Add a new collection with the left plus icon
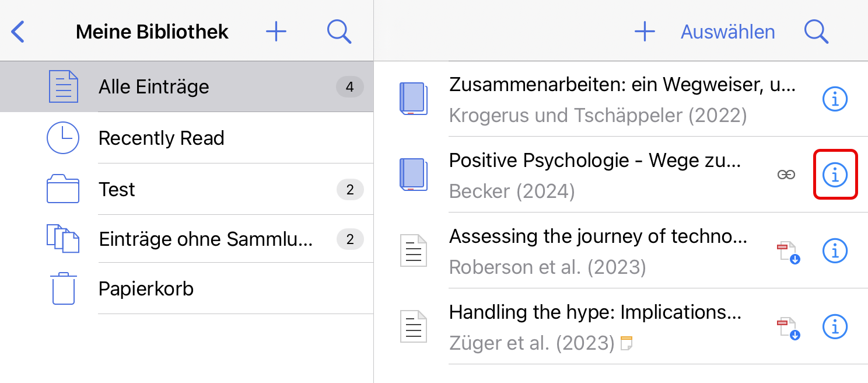The image size is (868, 383). click(276, 32)
